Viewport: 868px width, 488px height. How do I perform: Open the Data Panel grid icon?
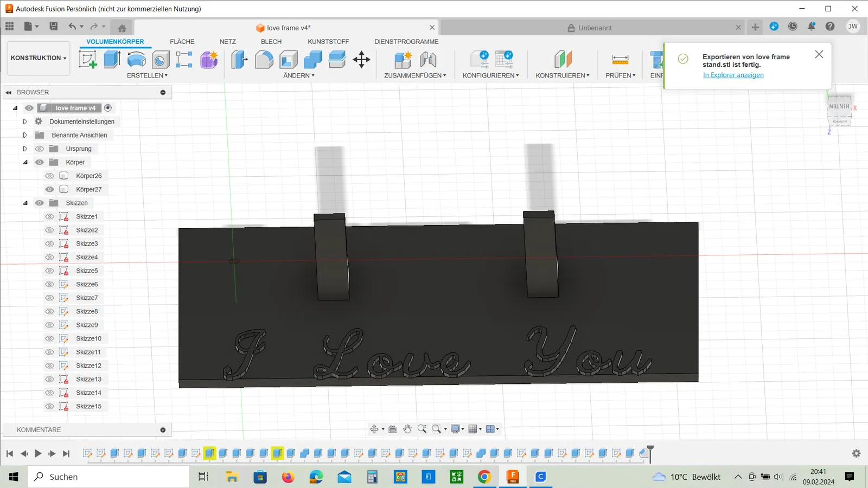pyautogui.click(x=10, y=26)
